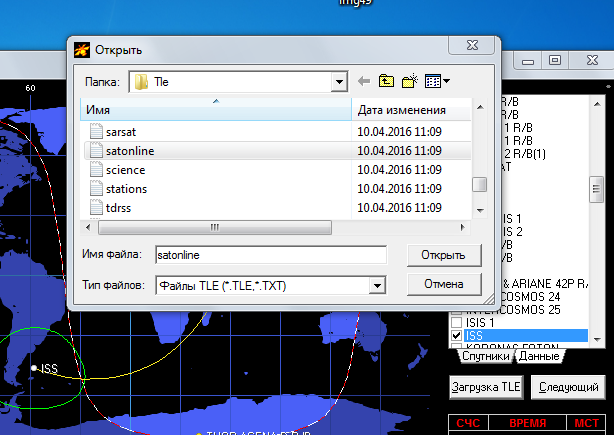The image size is (614, 435).
Task: Click the Открыть button
Action: tap(444, 255)
